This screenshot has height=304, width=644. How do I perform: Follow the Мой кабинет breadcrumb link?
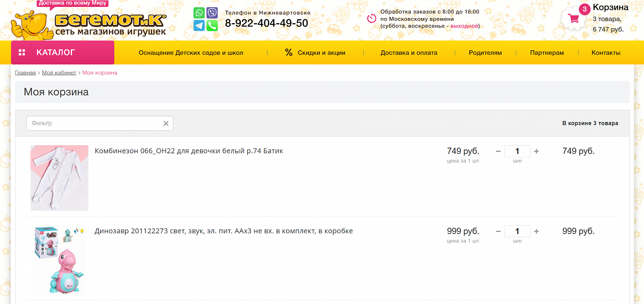click(x=59, y=73)
